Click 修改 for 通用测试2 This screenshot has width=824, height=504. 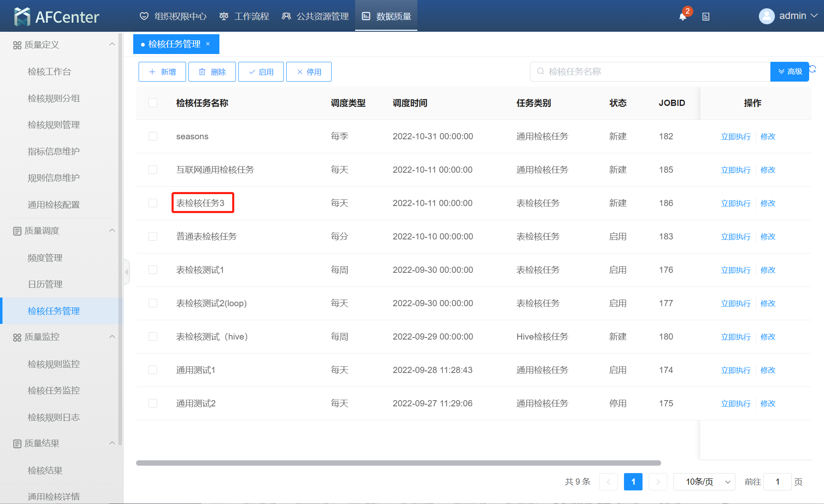[767, 403]
